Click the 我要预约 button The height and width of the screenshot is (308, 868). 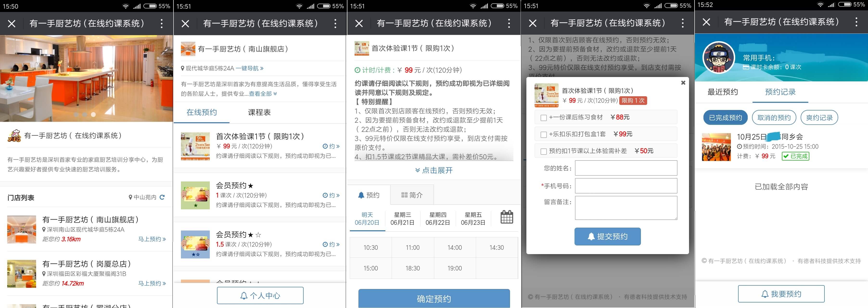pos(781,294)
